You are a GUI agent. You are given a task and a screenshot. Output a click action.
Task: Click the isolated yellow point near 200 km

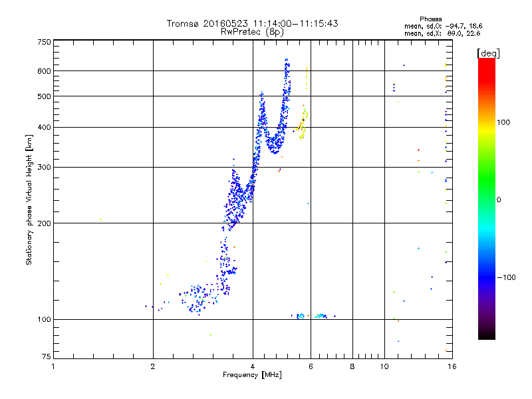pyautogui.click(x=101, y=219)
